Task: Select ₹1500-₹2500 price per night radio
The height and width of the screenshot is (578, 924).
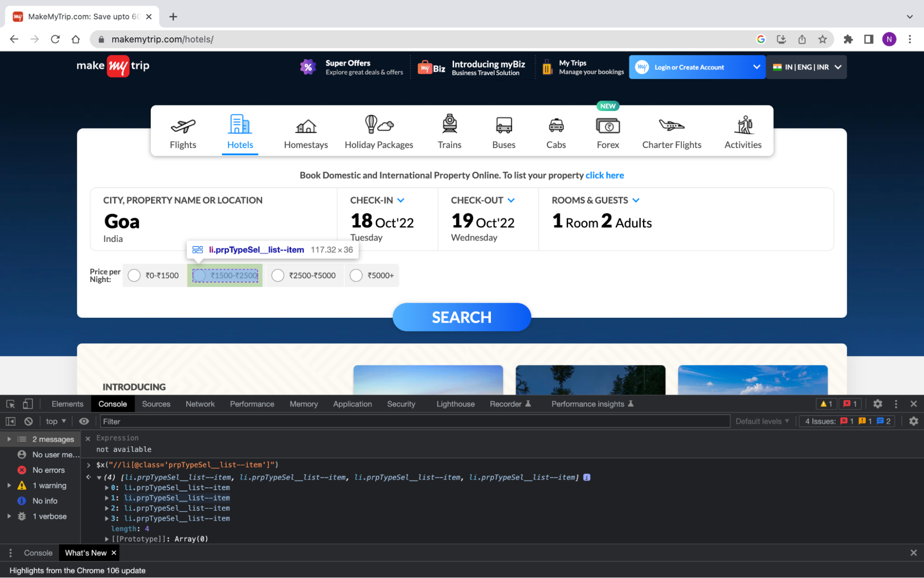Action: (x=201, y=275)
